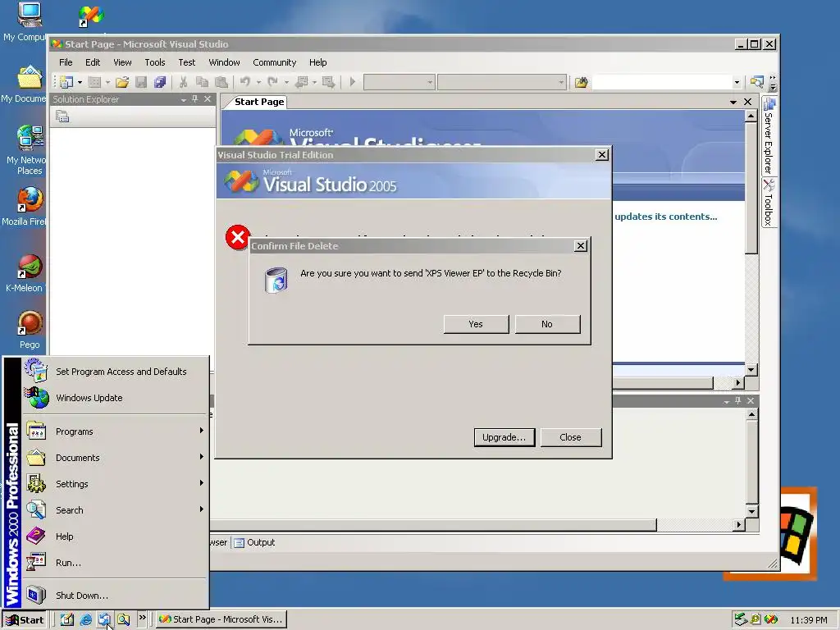Switch to the Output tab
The width and height of the screenshot is (840, 630).
(254, 542)
